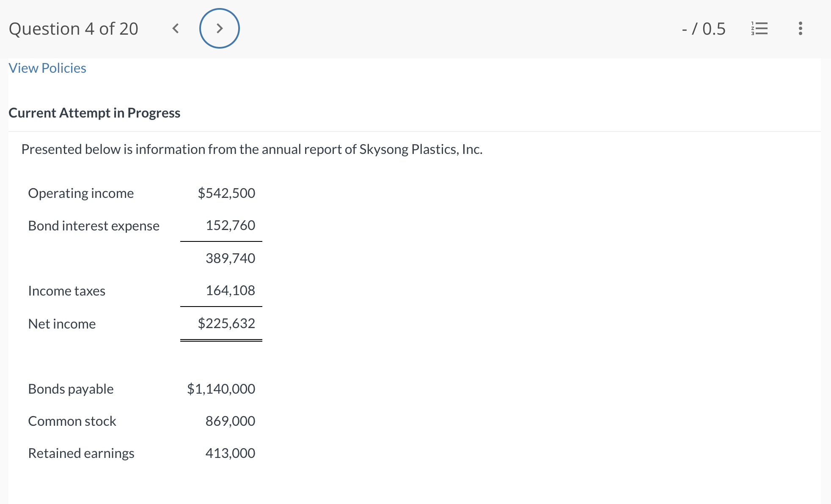Click the 389,740 subtotal value
831x504 pixels.
(230, 258)
